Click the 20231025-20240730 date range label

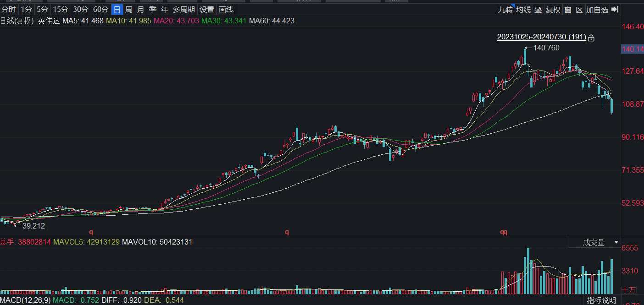(541, 37)
